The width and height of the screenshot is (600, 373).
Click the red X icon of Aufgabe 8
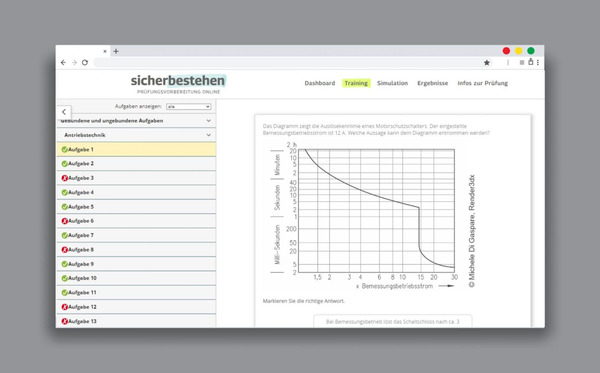pyautogui.click(x=65, y=249)
